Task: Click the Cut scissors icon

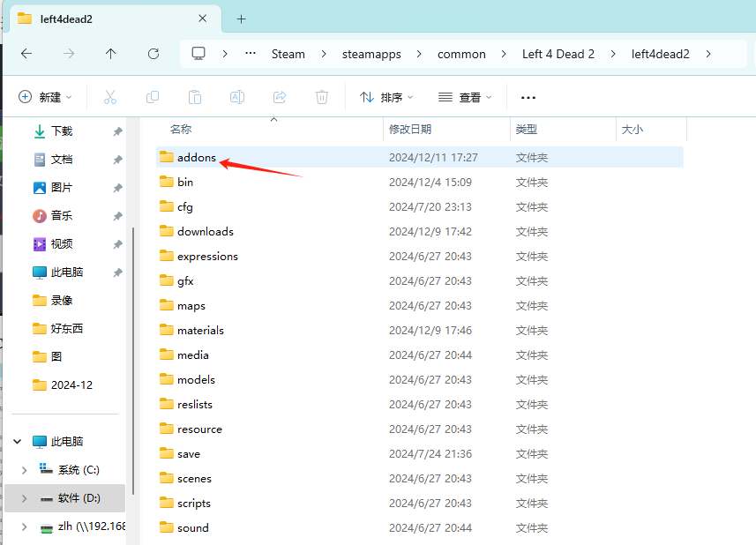Action: point(110,97)
